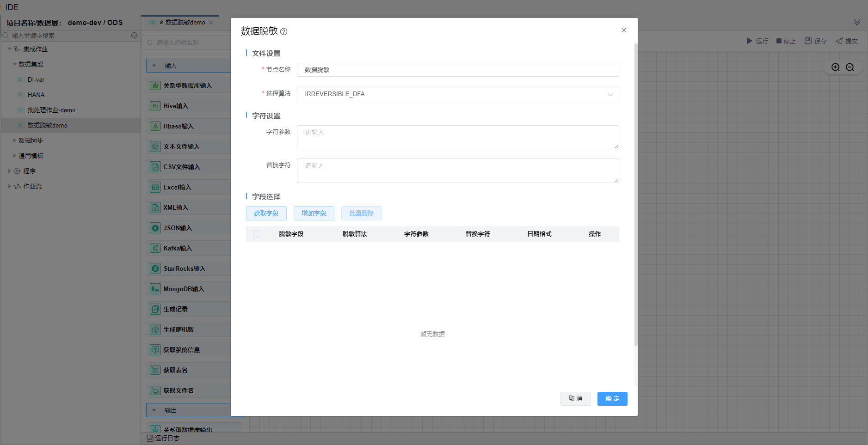Click the Run play icon
868x445 pixels.
(749, 41)
